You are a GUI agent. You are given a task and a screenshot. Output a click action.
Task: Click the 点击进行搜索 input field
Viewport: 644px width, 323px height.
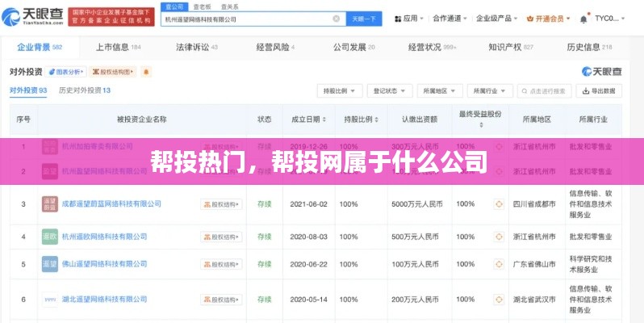(x=545, y=91)
